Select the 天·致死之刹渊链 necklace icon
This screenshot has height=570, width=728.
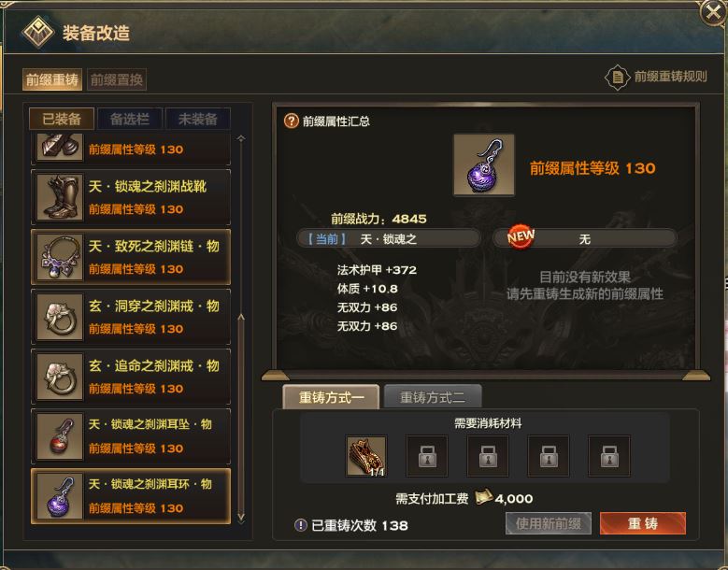pyautogui.click(x=60, y=257)
